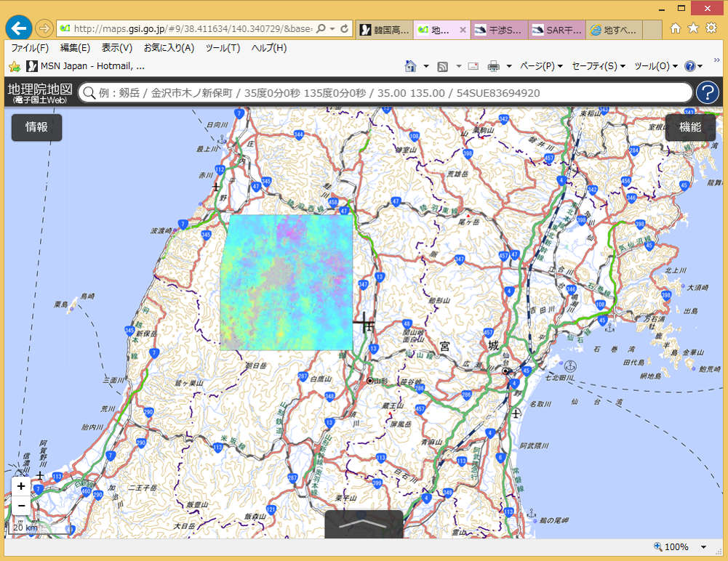
Task: Open the 編集(E) menu
Action: pyautogui.click(x=75, y=48)
